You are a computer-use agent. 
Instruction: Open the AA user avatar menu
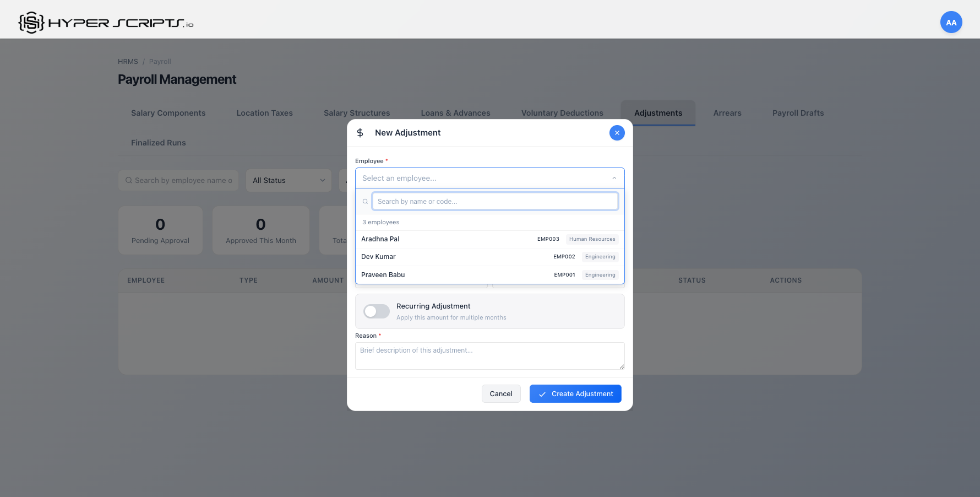click(951, 22)
